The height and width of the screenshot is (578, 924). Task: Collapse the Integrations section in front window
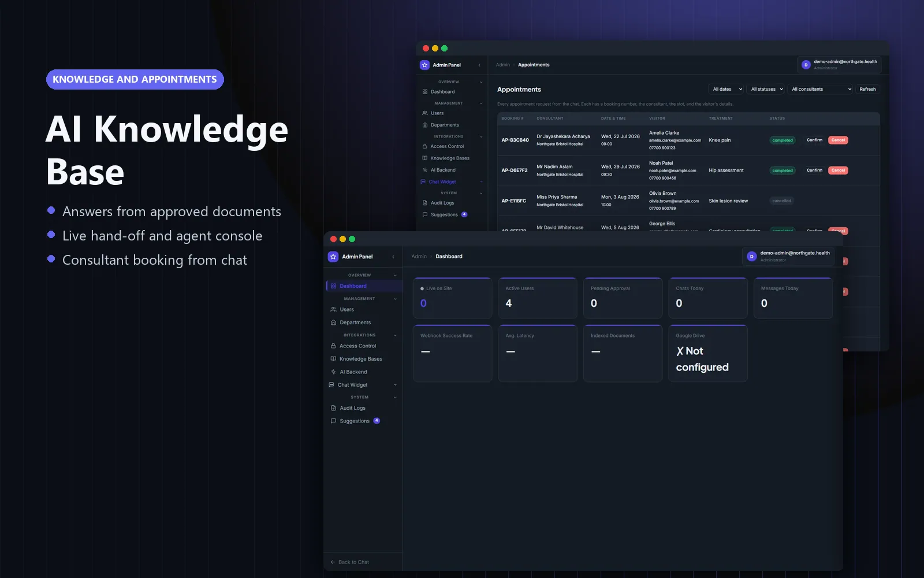pos(395,335)
